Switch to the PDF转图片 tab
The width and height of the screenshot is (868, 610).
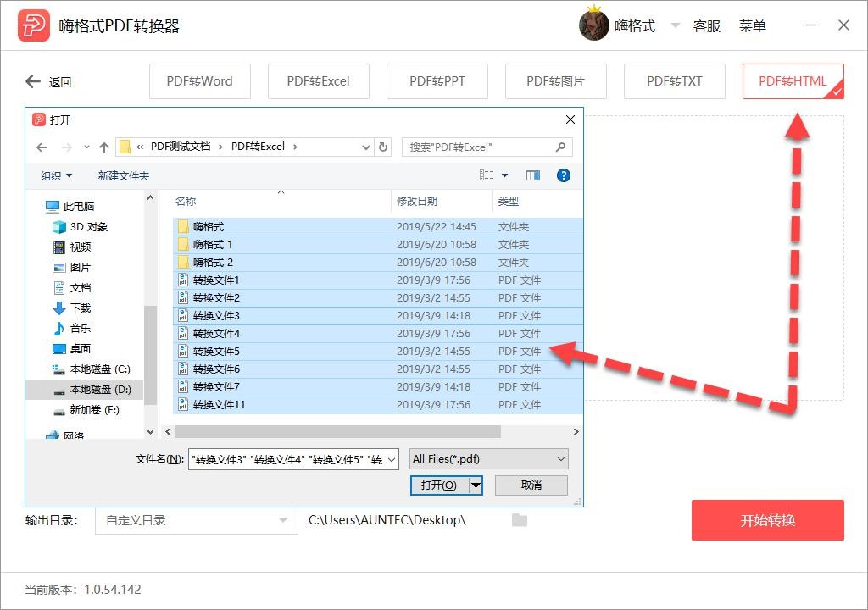(556, 81)
